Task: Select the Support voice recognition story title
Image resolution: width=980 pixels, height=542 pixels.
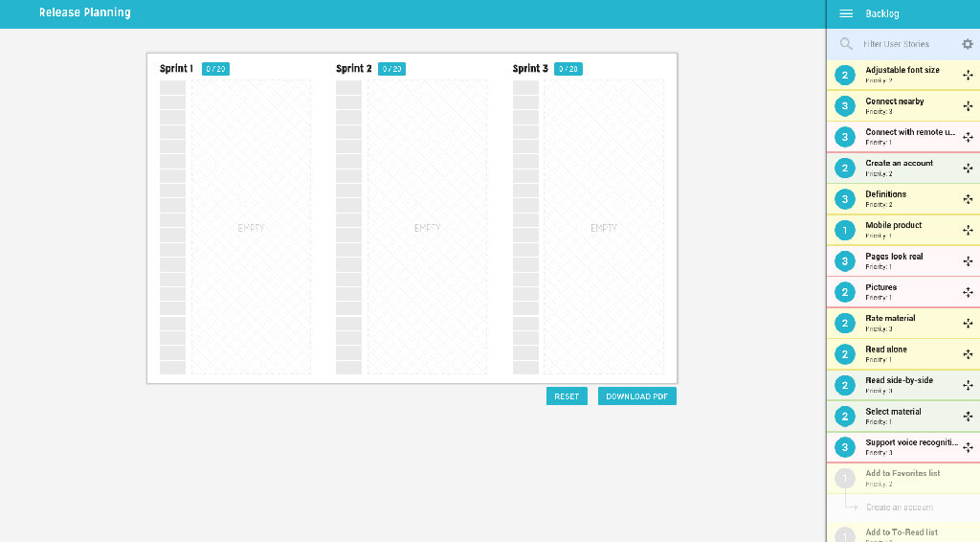Action: click(x=911, y=442)
